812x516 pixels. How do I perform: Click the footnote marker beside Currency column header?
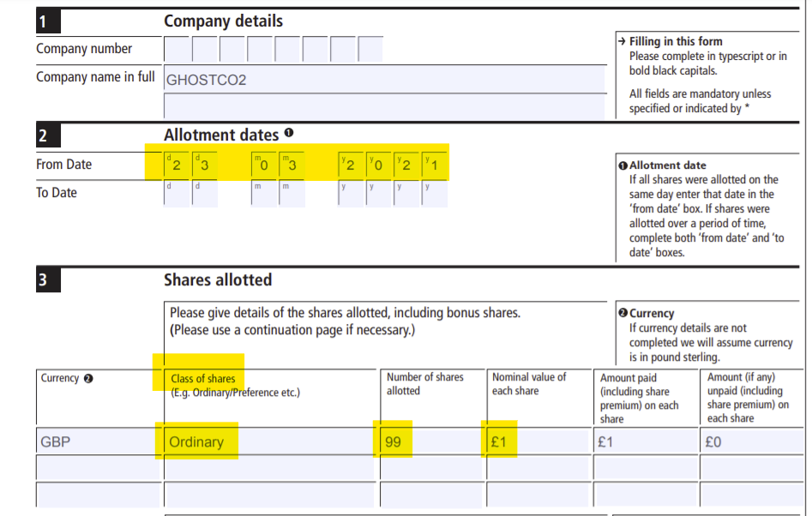(87, 378)
